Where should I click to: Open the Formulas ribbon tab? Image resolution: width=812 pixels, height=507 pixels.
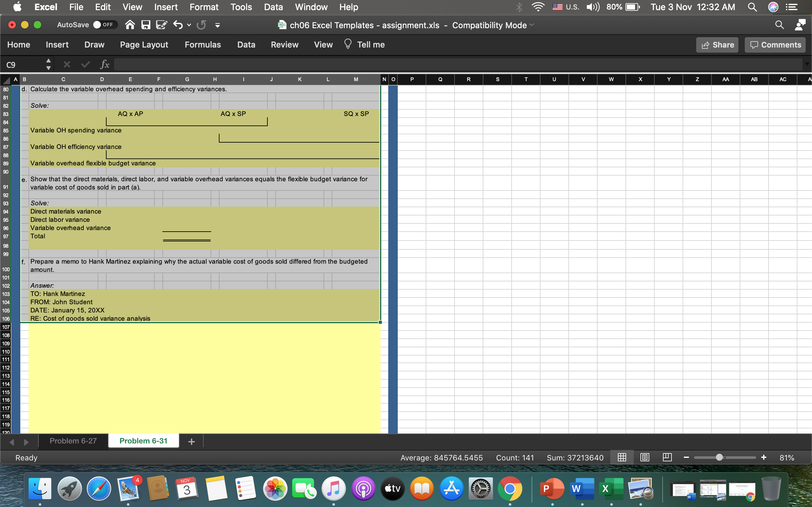203,45
